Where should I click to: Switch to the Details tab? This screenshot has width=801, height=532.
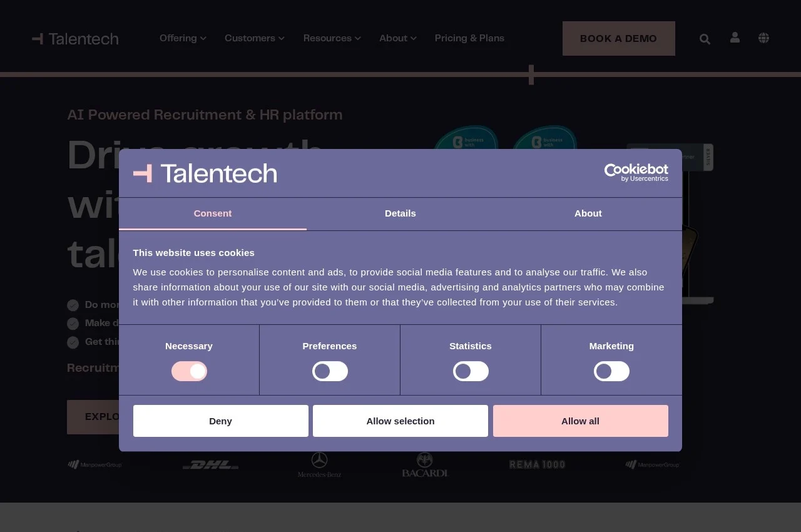click(400, 213)
